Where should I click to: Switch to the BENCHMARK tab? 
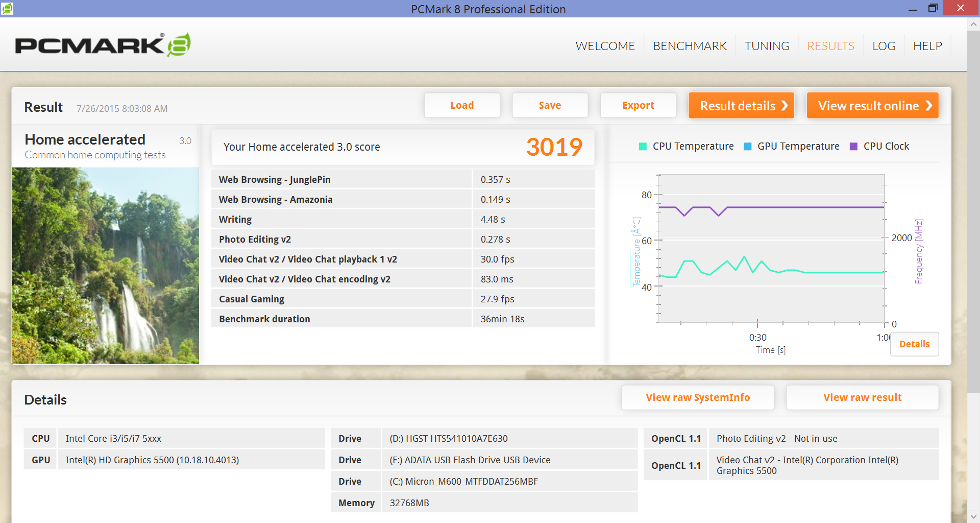pos(690,46)
